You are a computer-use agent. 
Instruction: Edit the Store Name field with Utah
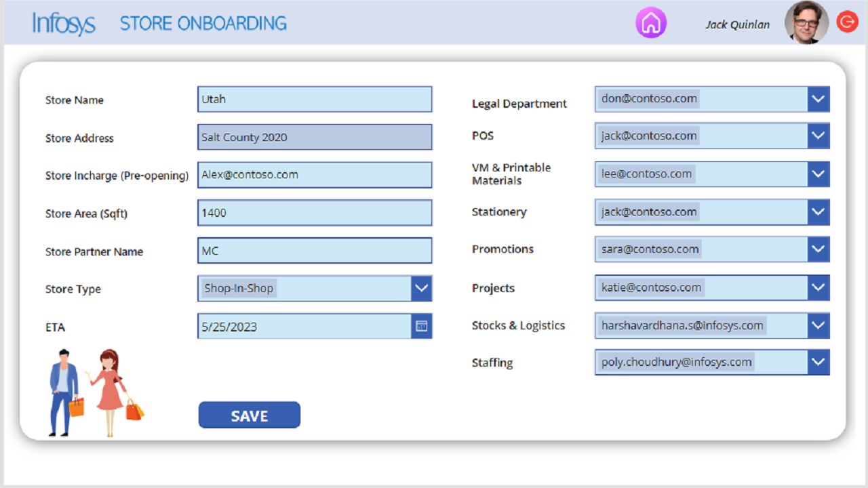pos(315,99)
